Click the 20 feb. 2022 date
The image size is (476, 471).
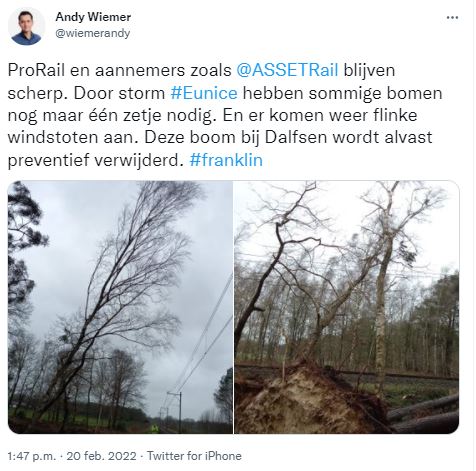pyautogui.click(x=101, y=456)
